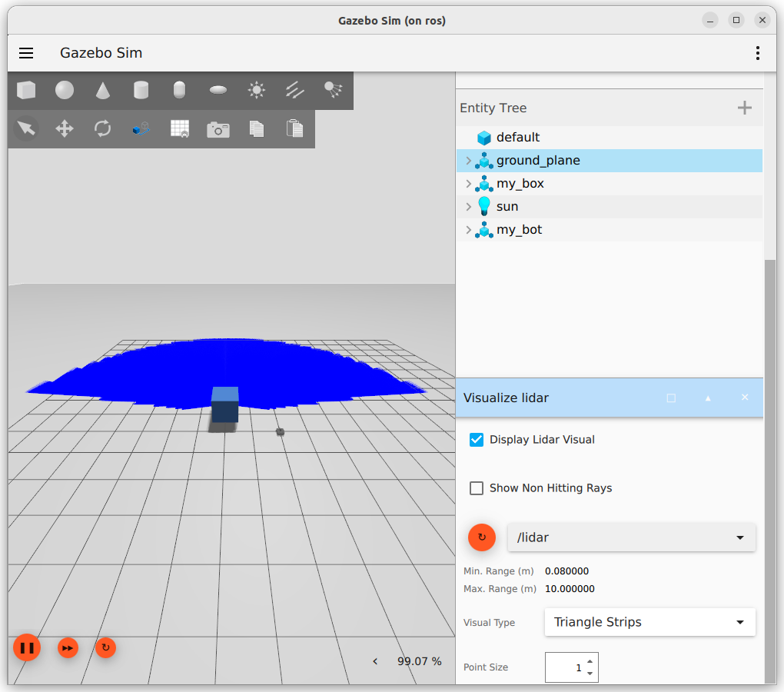Click the small robot in the scene
The height and width of the screenshot is (692, 784).
click(x=280, y=432)
